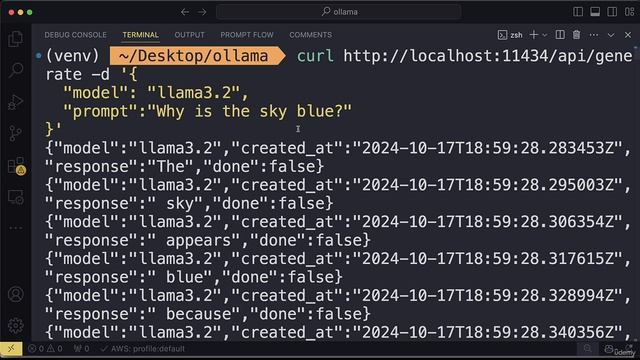640x360 pixels.
Task: Open the Accounts menu
Action: tap(16, 294)
